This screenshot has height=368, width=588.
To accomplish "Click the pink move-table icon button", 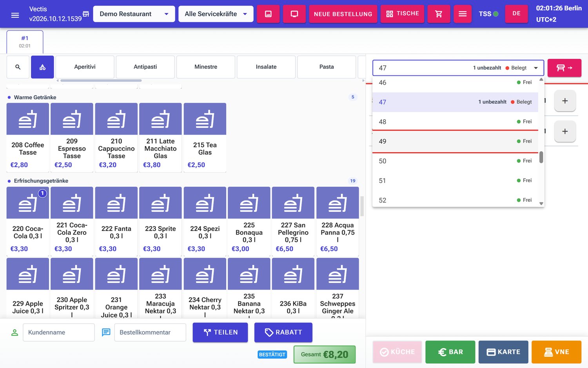I will [564, 68].
